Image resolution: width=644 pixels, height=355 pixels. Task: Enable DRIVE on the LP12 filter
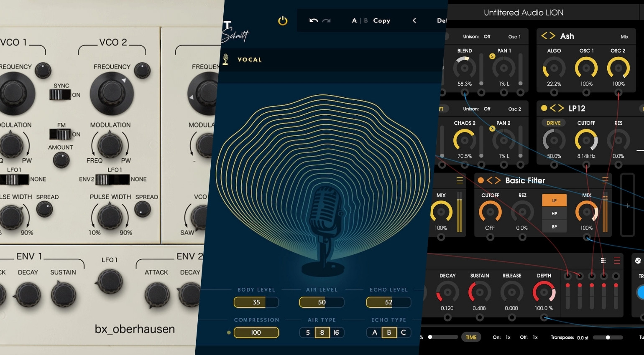tap(554, 122)
